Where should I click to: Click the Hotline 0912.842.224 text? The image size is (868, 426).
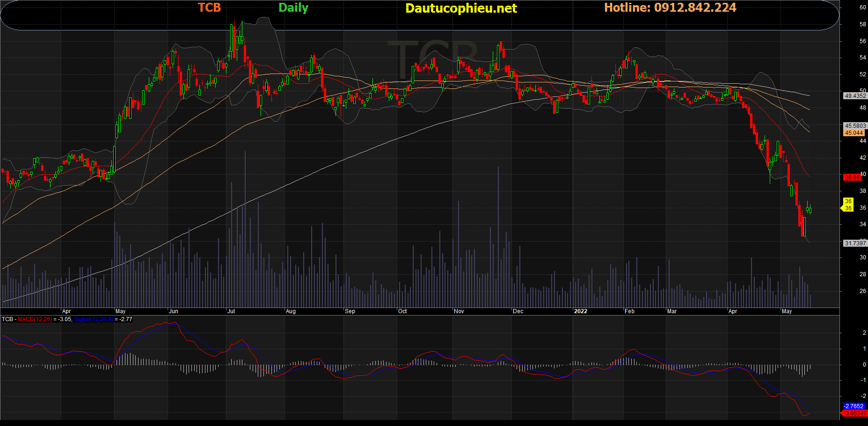tap(670, 8)
